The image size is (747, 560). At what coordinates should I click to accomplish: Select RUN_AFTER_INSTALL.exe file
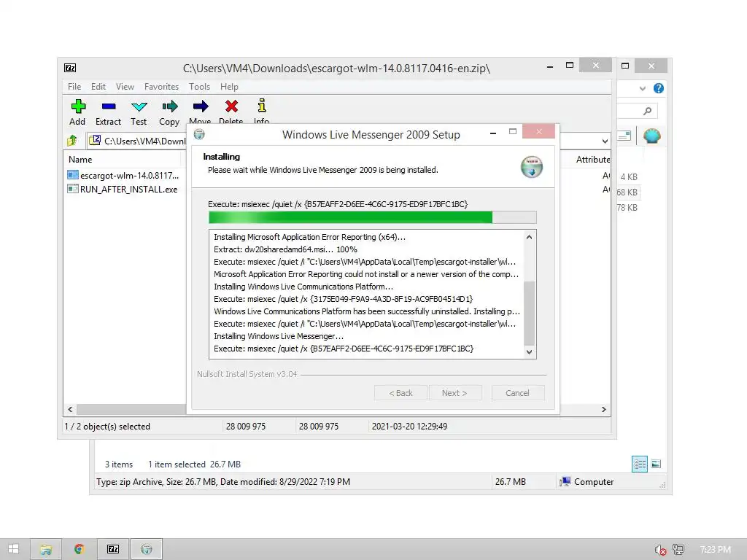tap(123, 189)
